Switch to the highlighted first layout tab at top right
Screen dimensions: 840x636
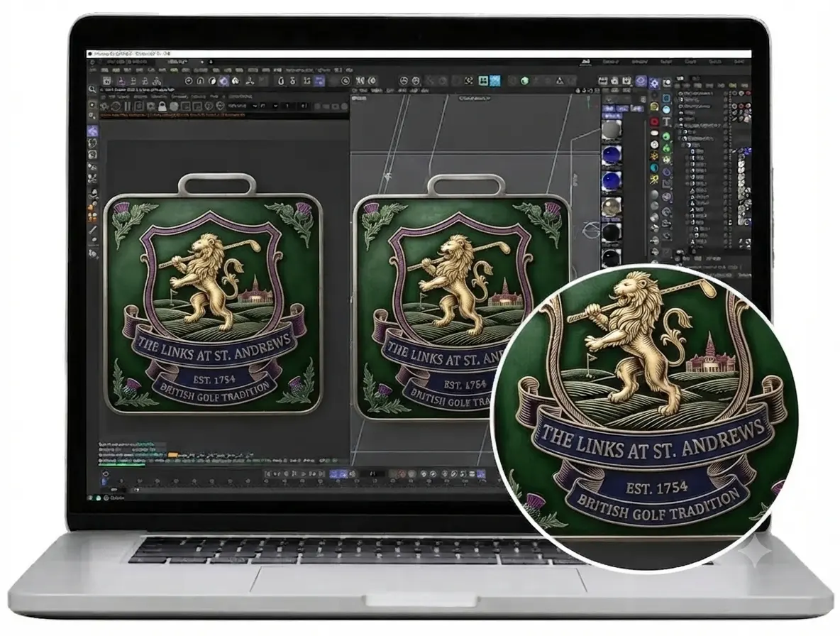(x=586, y=62)
